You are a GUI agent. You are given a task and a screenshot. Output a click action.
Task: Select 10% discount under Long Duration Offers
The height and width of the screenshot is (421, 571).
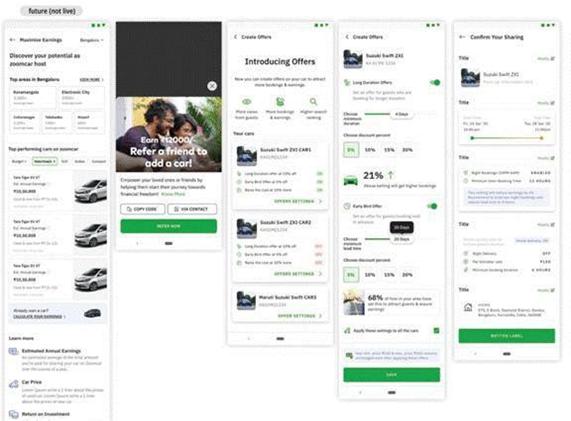point(370,150)
